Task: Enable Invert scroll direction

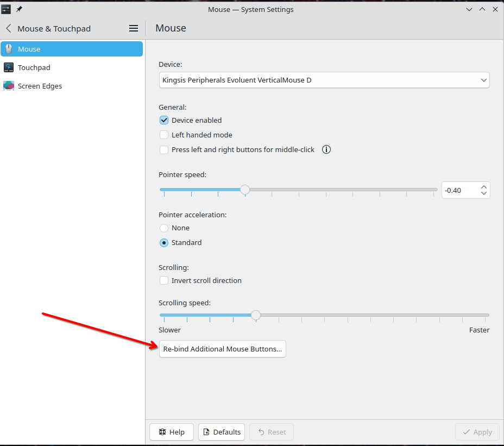Action: (x=164, y=280)
